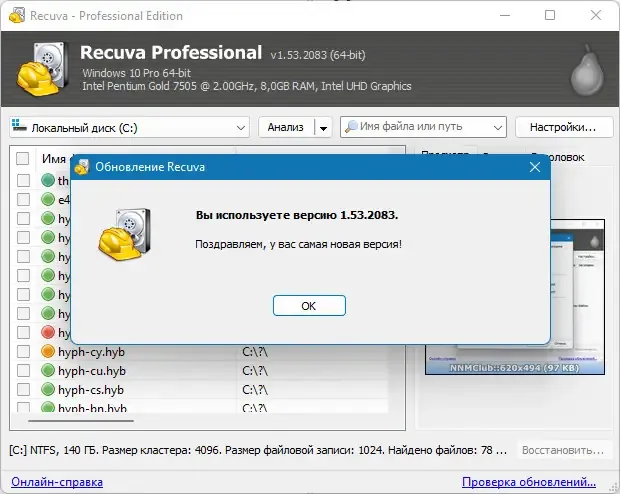The width and height of the screenshot is (620, 494).
Task: Click the Анализ scan button
Action: pos(286,127)
